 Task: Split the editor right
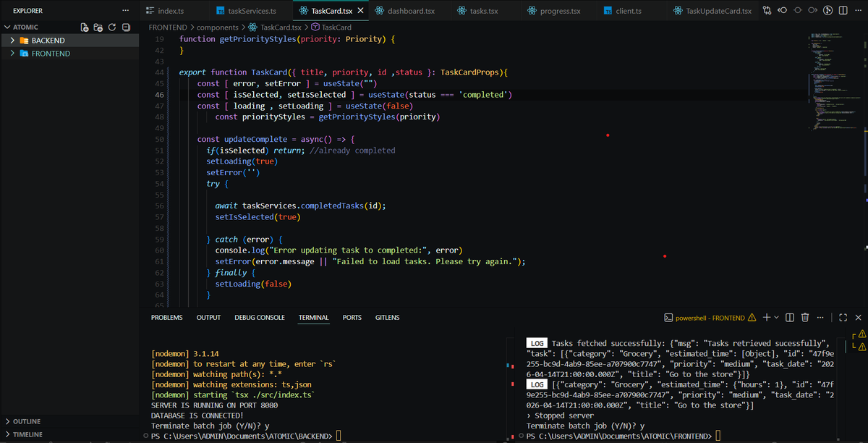pos(842,11)
